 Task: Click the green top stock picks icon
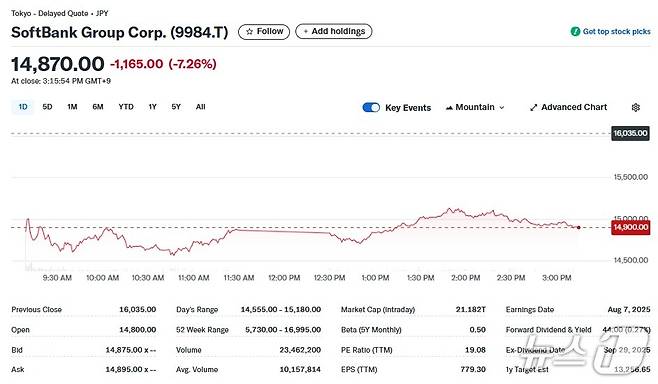pyautogui.click(x=575, y=31)
